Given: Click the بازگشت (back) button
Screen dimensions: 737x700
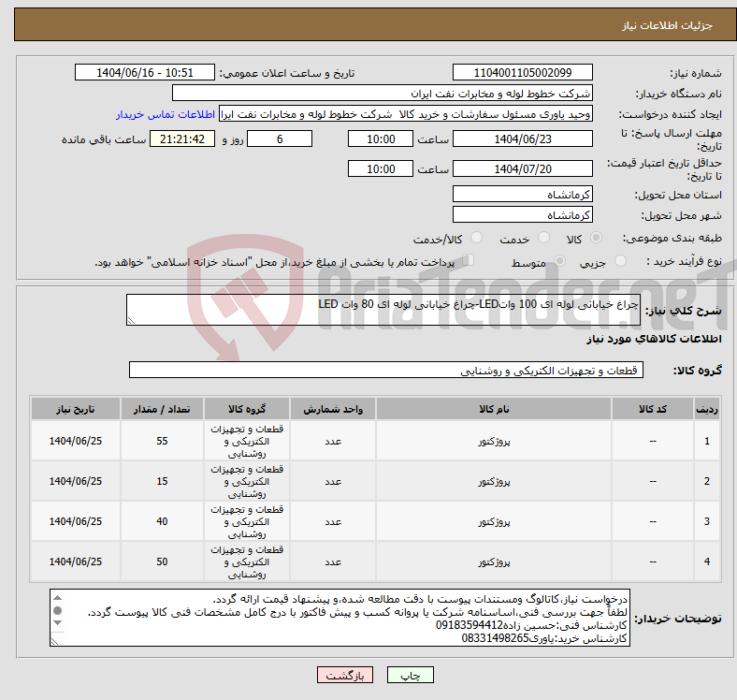Looking at the screenshot, I should [345, 675].
